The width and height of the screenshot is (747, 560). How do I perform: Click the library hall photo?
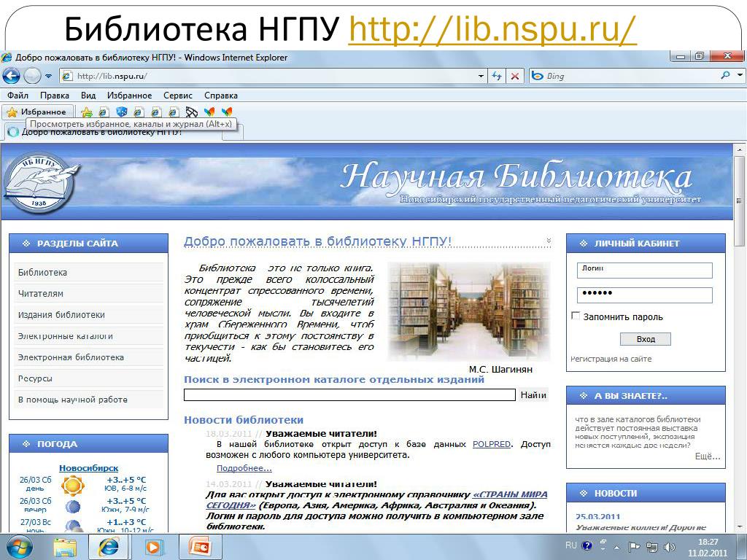(x=469, y=312)
